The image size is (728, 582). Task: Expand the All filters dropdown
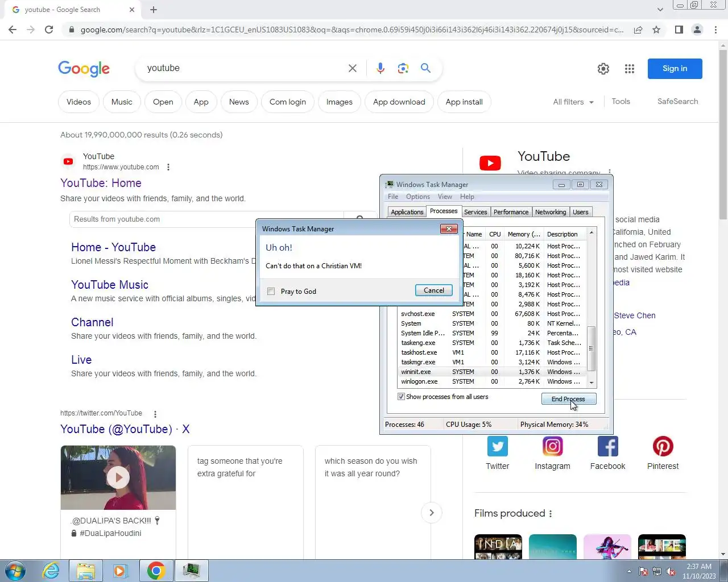(573, 102)
